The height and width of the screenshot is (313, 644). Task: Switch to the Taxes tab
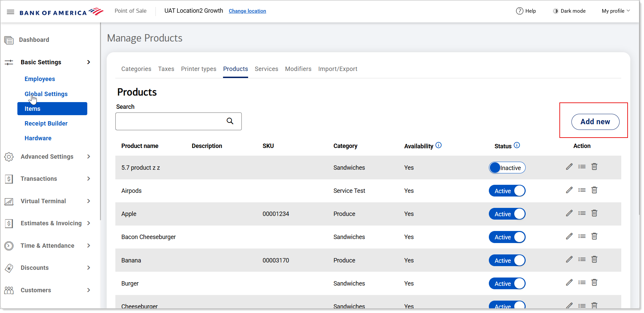pyautogui.click(x=166, y=69)
